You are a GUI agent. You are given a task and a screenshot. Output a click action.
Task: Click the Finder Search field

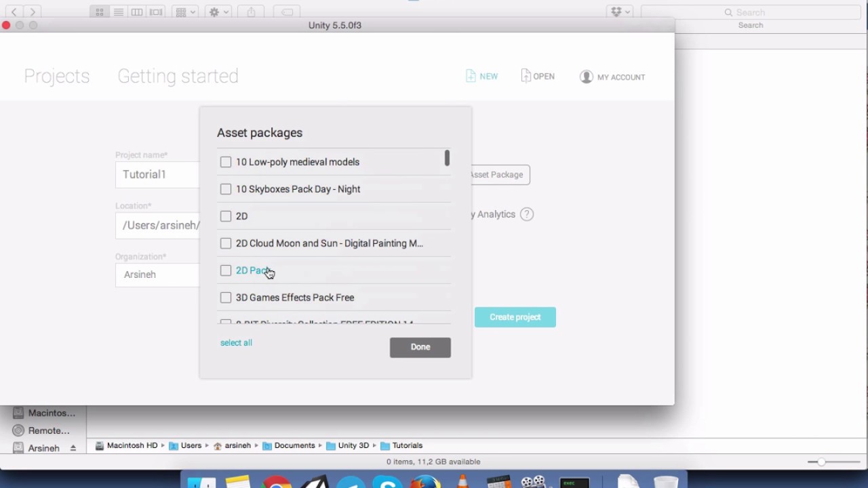[751, 12]
